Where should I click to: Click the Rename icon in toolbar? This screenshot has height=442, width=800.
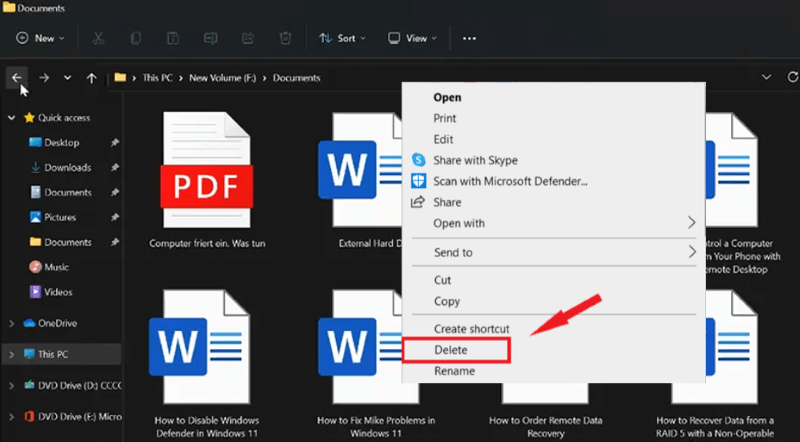(210, 38)
